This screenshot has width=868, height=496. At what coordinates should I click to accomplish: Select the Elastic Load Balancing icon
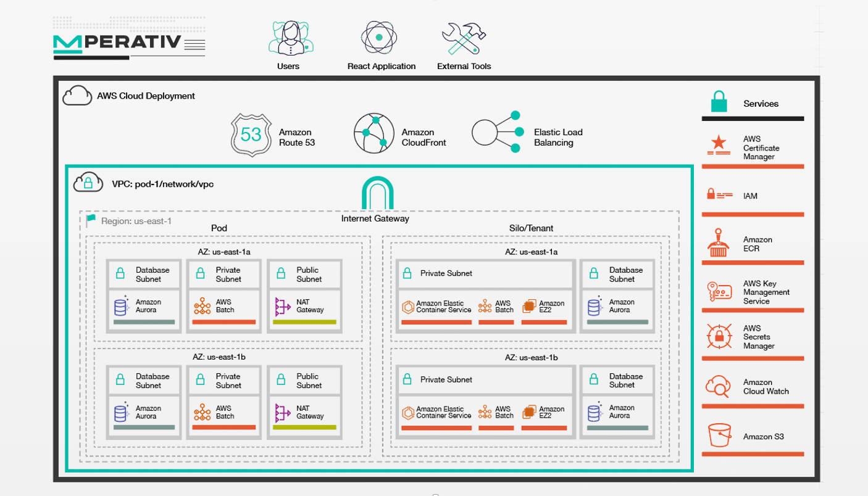point(496,131)
